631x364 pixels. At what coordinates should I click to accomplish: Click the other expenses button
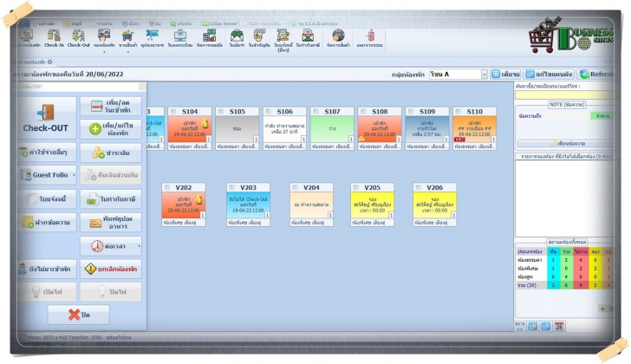[47, 152]
